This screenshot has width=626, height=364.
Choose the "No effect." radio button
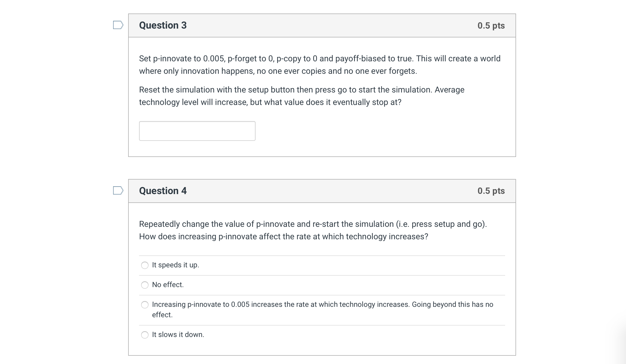(145, 285)
